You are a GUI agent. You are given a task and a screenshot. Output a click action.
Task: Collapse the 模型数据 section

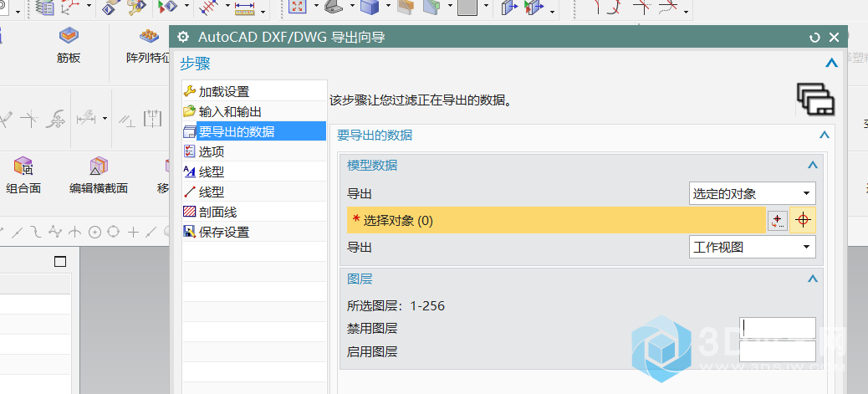pos(813,165)
